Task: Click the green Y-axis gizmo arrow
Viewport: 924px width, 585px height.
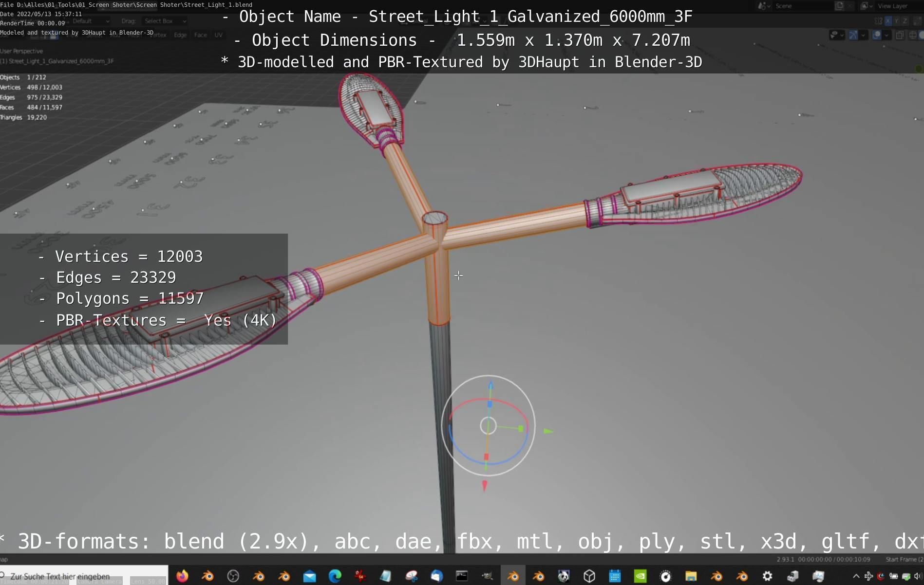Action: coord(548,431)
